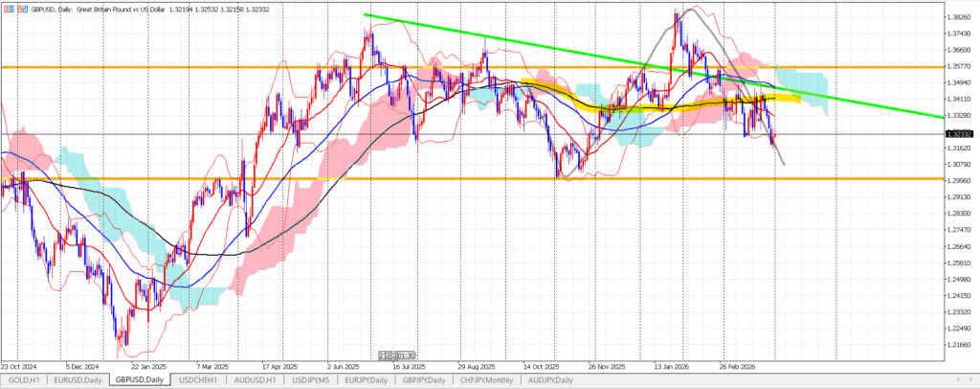
Task: Open the EURUSD,Daily chart tab
Action: point(79,380)
